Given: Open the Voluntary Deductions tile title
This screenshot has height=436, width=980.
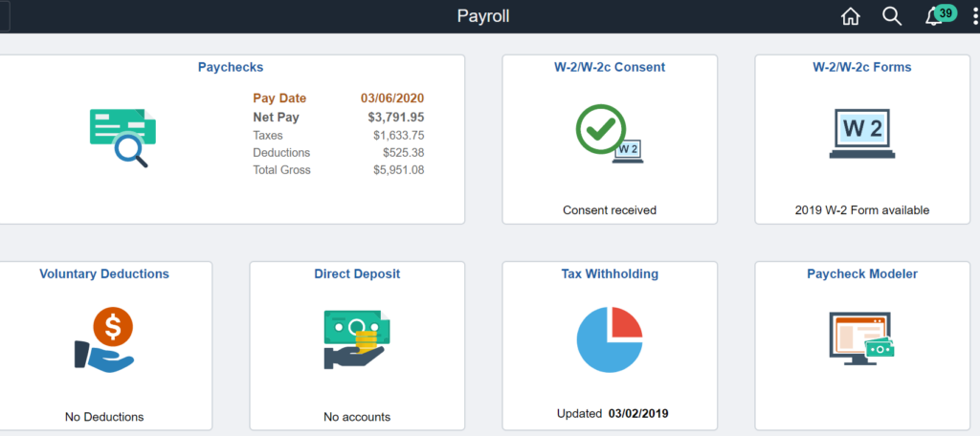Looking at the screenshot, I should pos(104,273).
